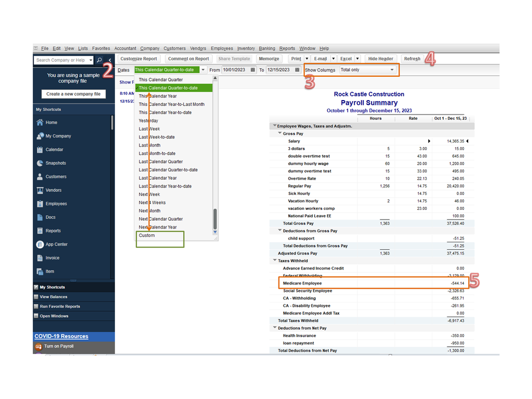Click Create a new company file
532x399 pixels.
73,94
